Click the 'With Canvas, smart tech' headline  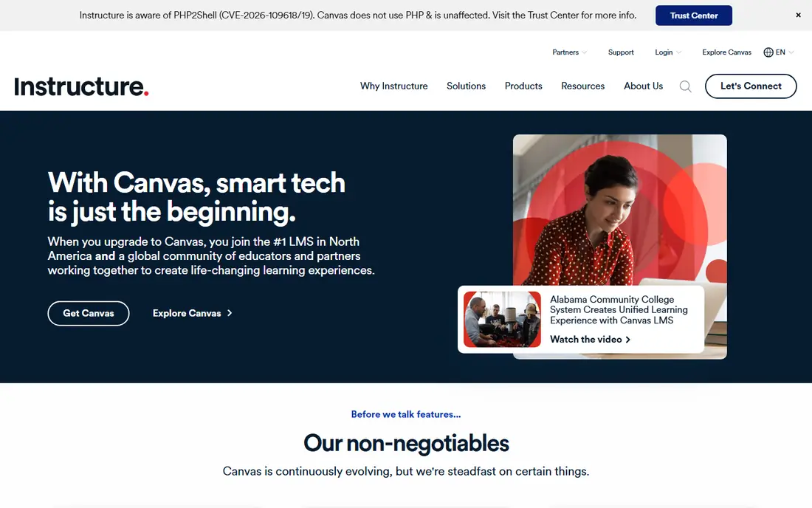click(x=196, y=197)
